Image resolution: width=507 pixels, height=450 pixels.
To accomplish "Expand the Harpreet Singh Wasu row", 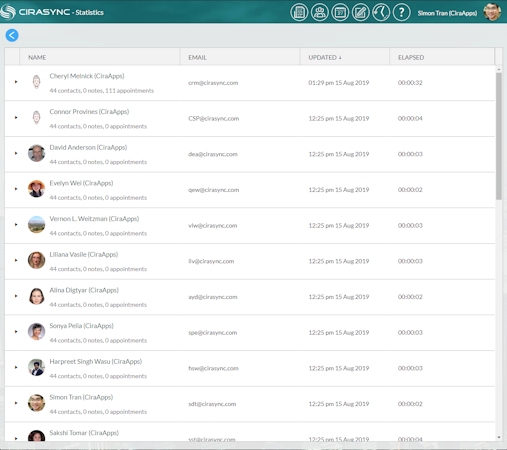I will [x=16, y=367].
